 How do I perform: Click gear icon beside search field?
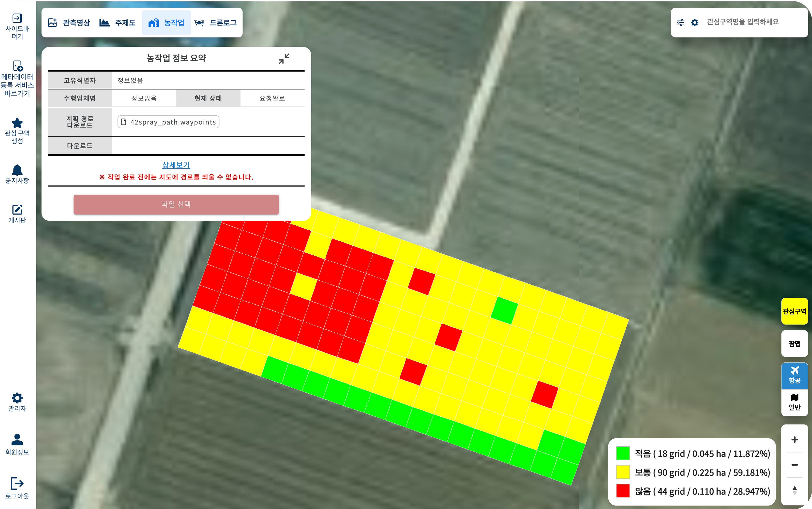[694, 23]
